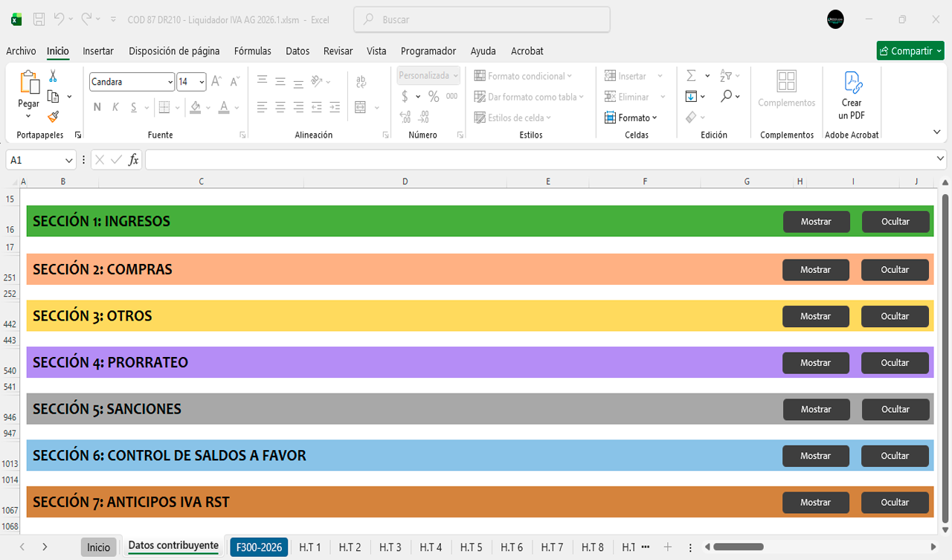The image size is (952, 560).
Task: Click the AutoSum sigma icon
Action: 691,76
